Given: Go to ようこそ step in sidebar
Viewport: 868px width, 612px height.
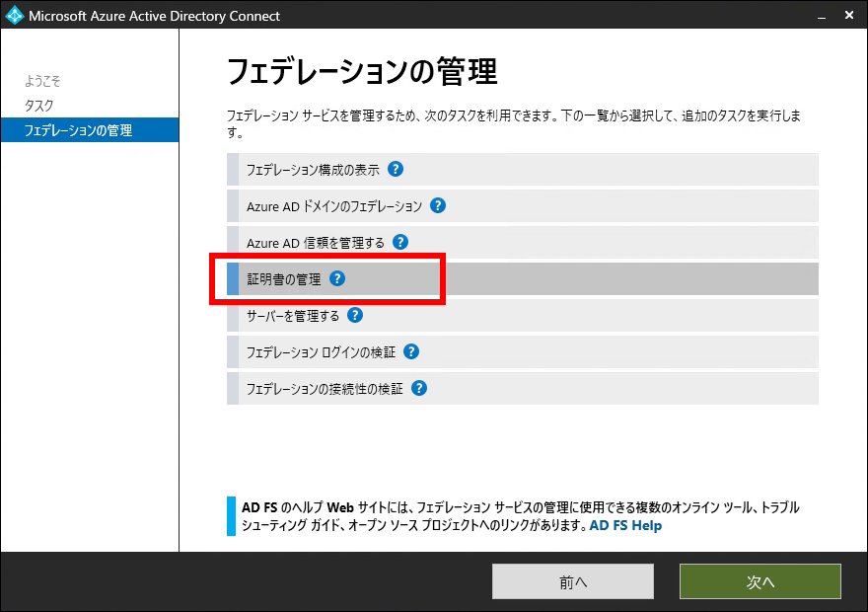Looking at the screenshot, I should tap(42, 81).
